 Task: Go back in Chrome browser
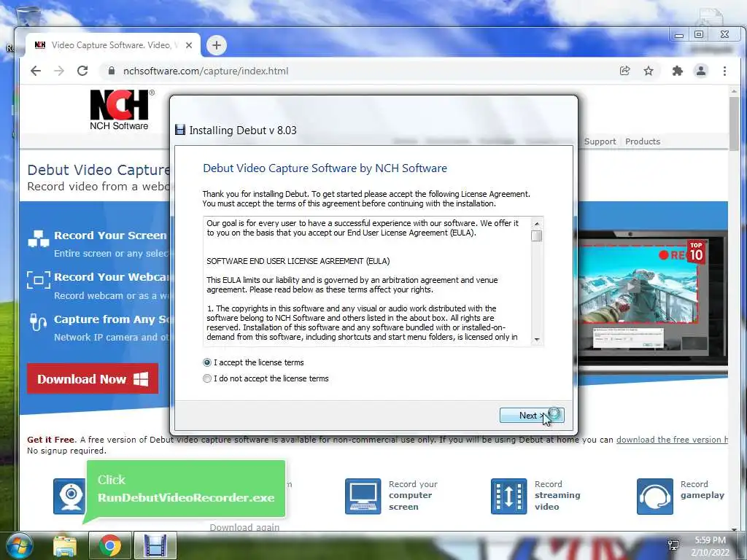click(x=36, y=71)
